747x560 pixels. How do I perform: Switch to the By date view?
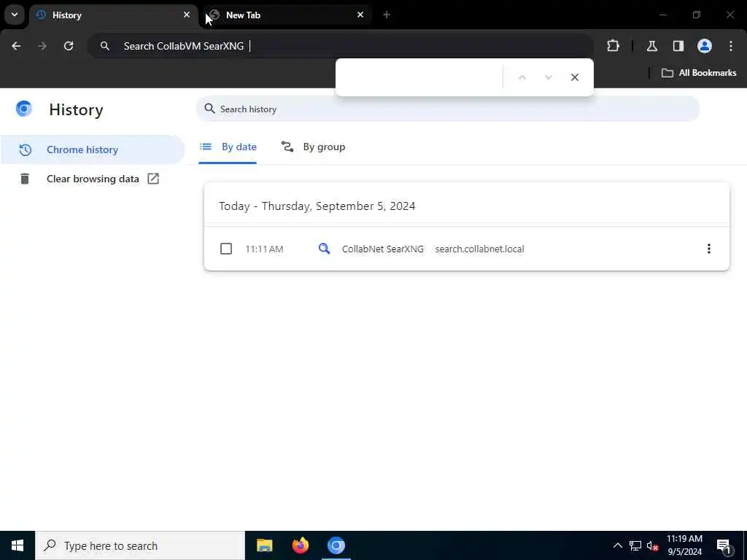click(x=228, y=147)
